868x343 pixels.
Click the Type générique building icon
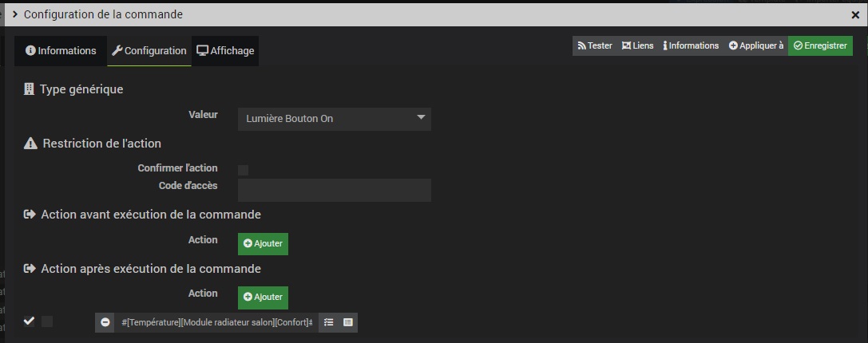(30, 89)
